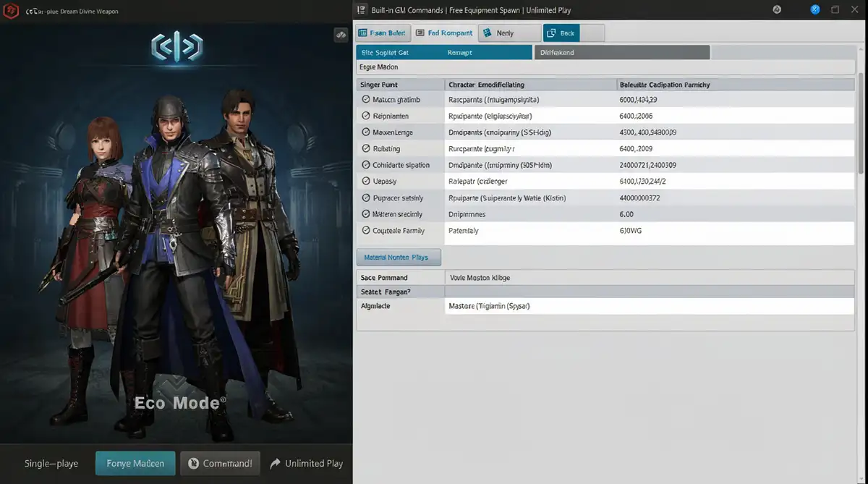Toggle the Cohidarte sipation row check
Screen dimensions: 868x484
(365, 165)
